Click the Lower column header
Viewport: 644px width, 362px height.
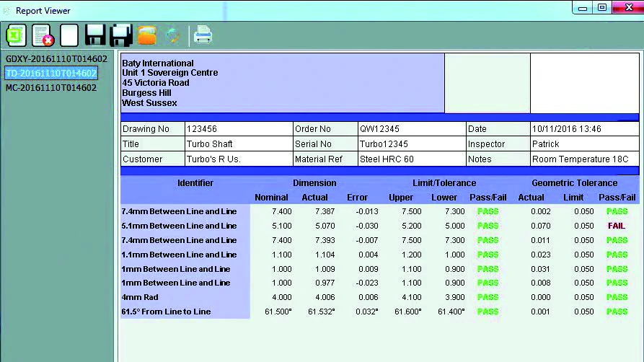[x=444, y=198]
